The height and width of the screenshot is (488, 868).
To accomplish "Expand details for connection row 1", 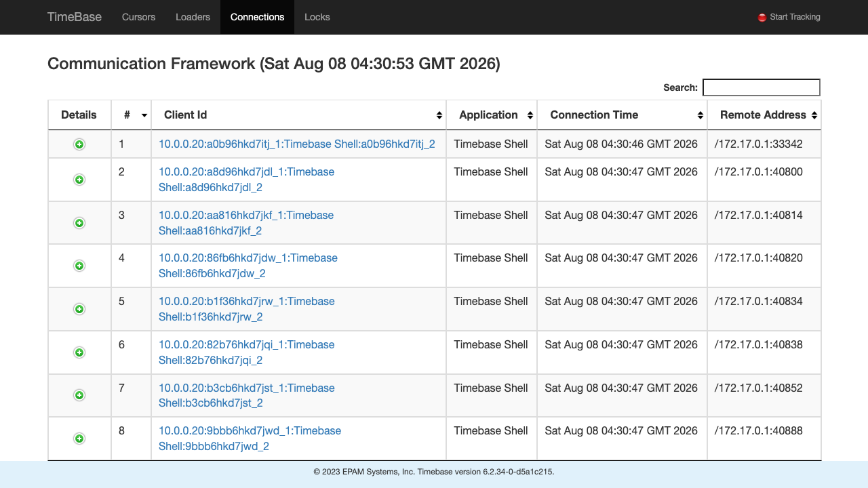I will coord(79,144).
